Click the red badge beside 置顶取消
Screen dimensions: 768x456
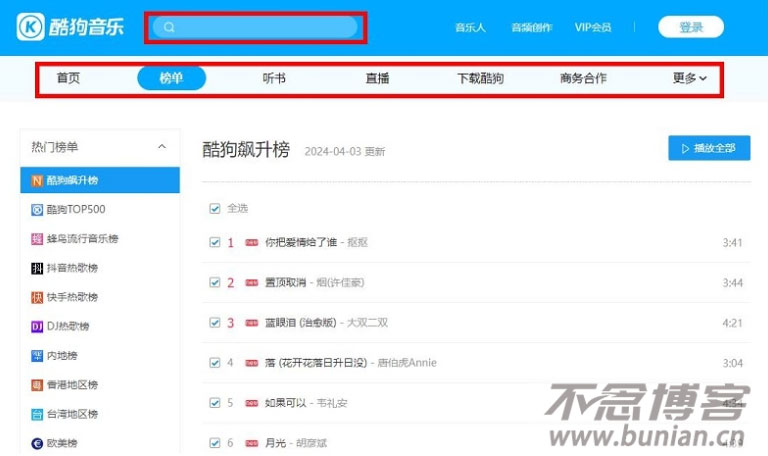coord(252,283)
